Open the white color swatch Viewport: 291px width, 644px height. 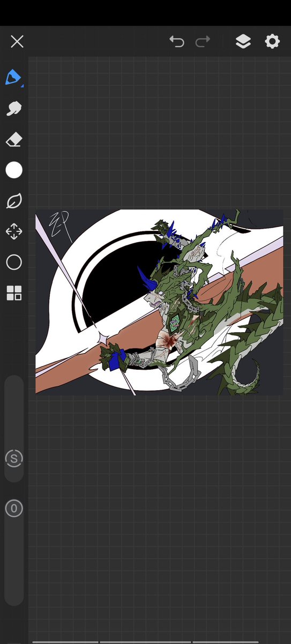[14, 170]
